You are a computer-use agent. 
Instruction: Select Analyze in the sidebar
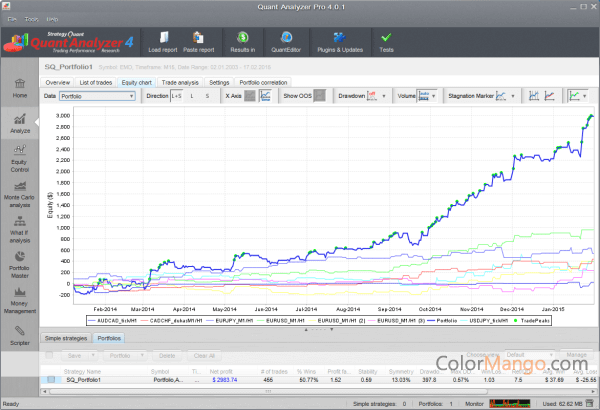[20, 123]
